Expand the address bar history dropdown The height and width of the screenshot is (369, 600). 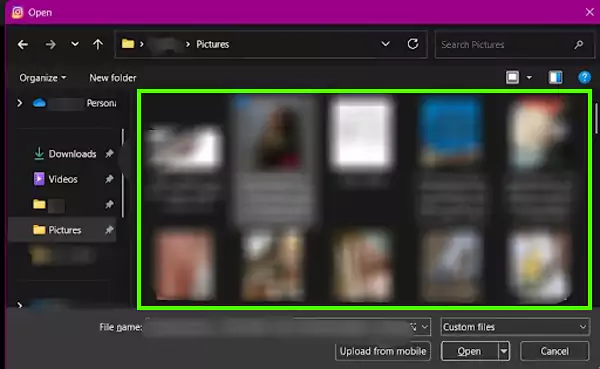pos(385,44)
